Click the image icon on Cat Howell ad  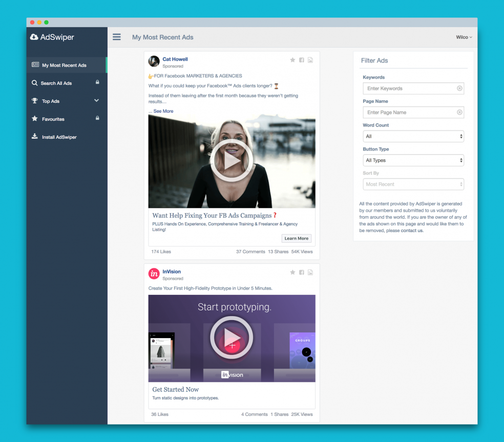(x=310, y=60)
